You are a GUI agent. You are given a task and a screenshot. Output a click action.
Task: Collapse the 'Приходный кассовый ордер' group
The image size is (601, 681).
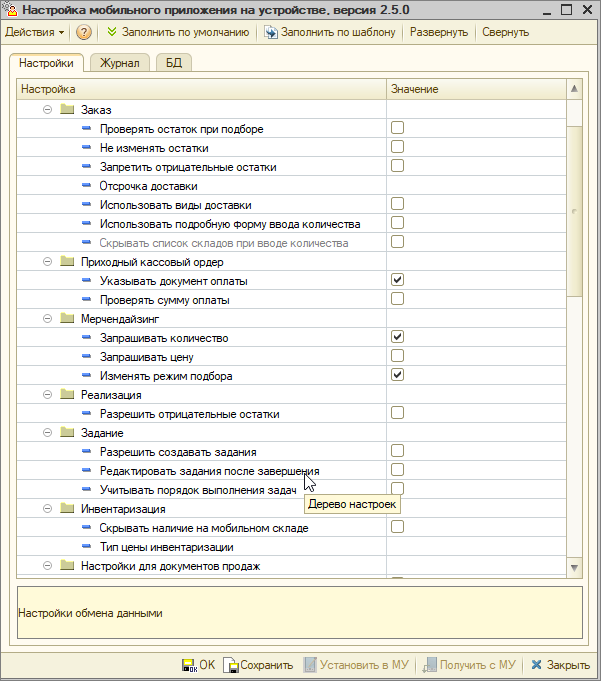tap(47, 261)
